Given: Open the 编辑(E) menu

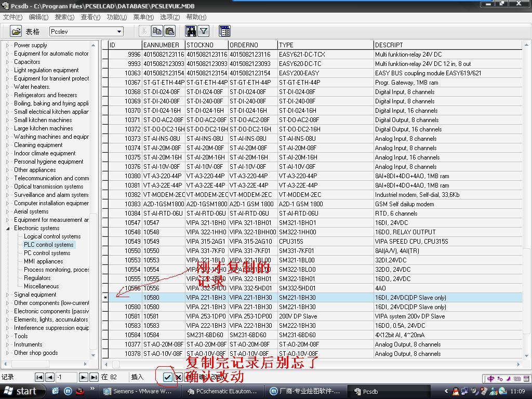Looking at the screenshot, I should [x=38, y=17].
